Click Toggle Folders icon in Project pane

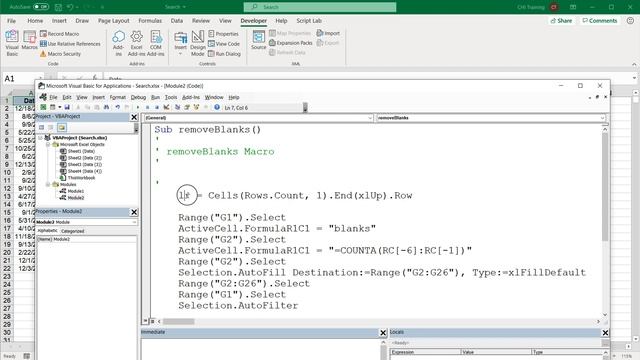click(x=62, y=128)
